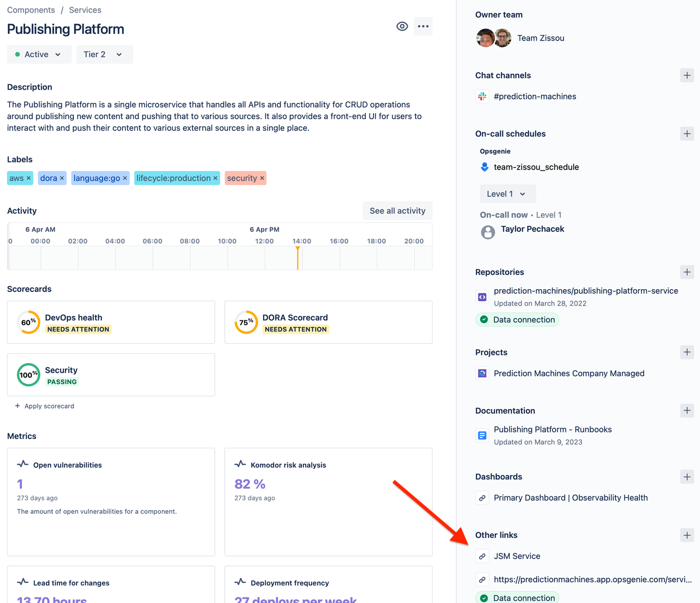Click the orange current-time marker in Activity
The image size is (700, 603).
tap(297, 258)
